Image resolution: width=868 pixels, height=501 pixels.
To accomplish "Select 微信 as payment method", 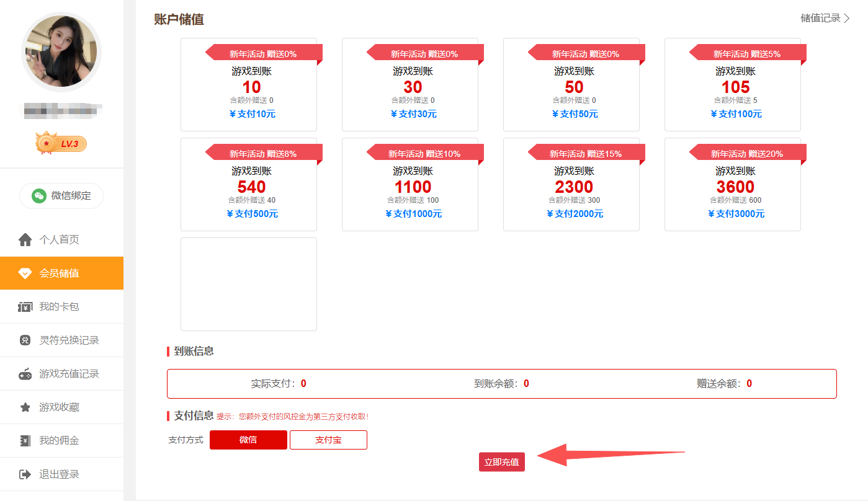I will click(248, 440).
